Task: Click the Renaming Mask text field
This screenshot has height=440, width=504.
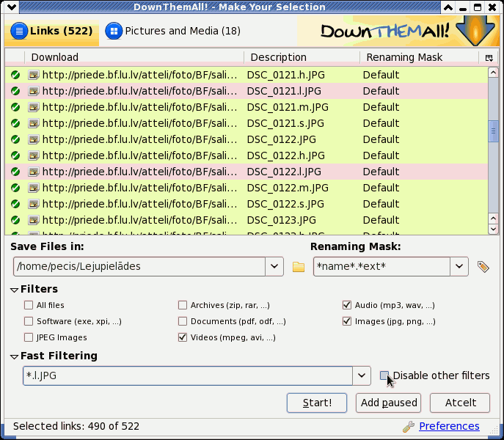Action: (381, 266)
